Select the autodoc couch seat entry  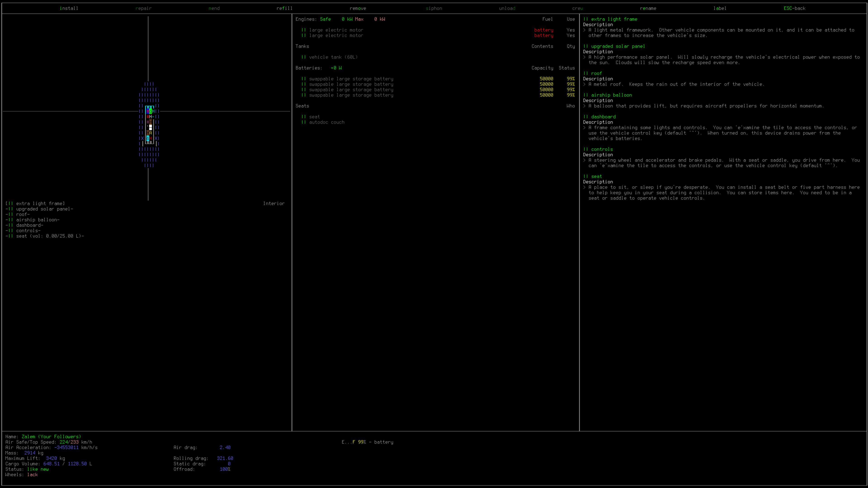click(x=326, y=122)
